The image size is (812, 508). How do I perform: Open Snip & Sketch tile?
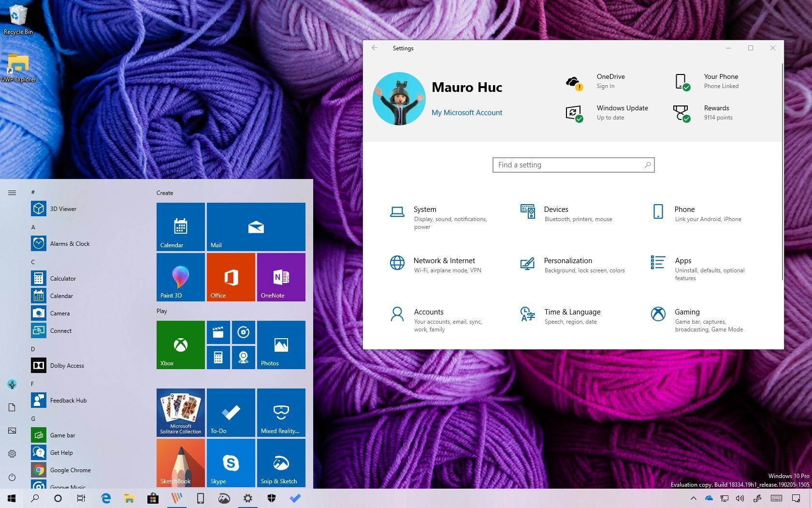tap(281, 463)
